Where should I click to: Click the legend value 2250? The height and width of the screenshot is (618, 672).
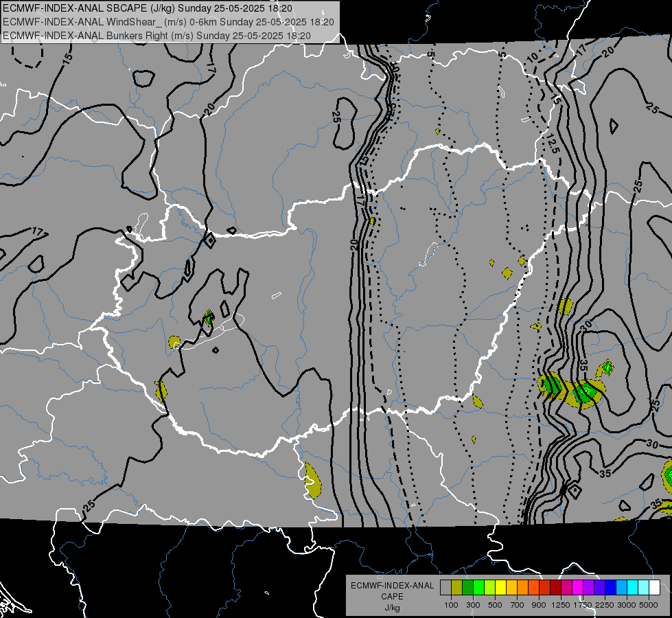(605, 605)
